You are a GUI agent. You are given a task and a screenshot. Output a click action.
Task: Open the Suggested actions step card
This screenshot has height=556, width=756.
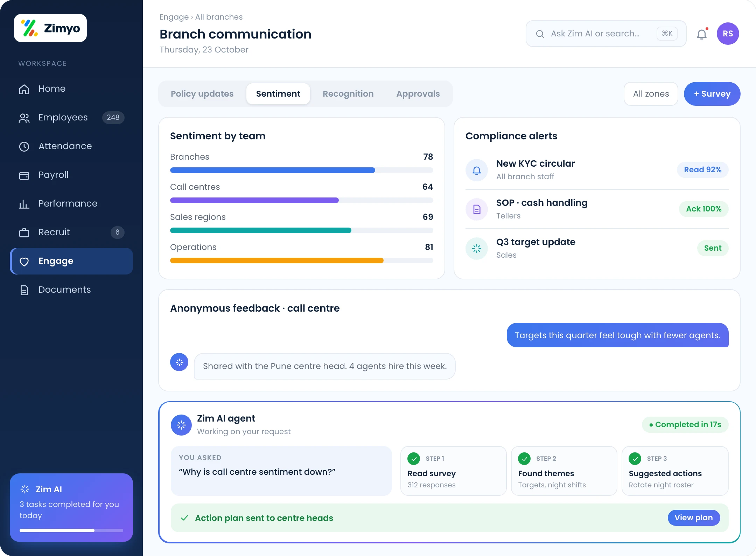pos(675,471)
